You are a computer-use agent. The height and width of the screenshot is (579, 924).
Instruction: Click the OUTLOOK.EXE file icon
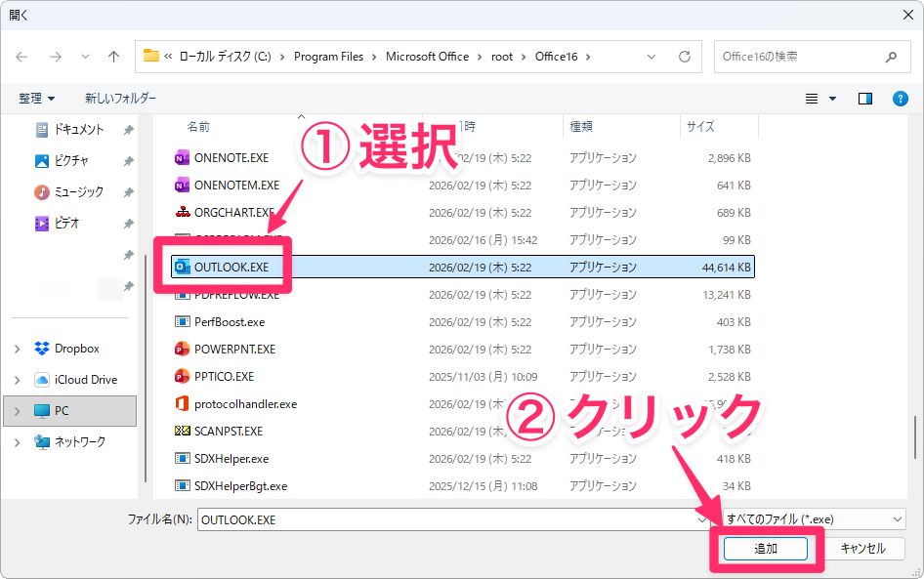click(x=182, y=267)
